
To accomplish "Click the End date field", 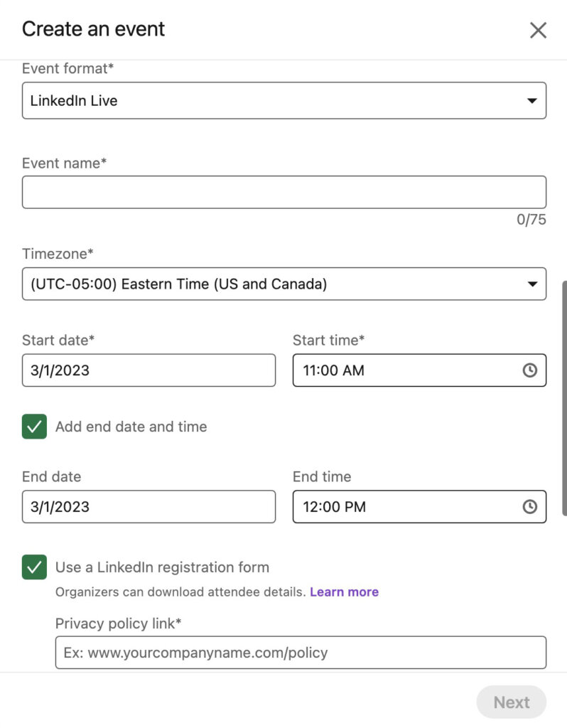I will pos(148,506).
